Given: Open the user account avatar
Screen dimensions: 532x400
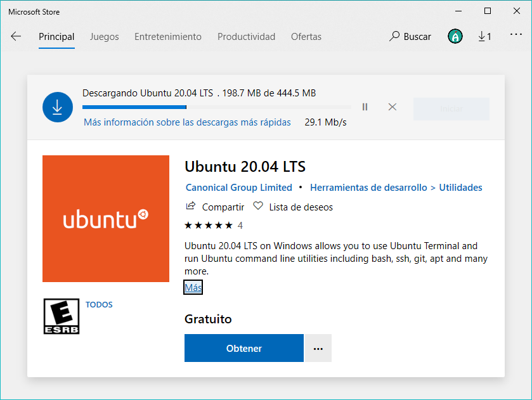Looking at the screenshot, I should tap(455, 37).
